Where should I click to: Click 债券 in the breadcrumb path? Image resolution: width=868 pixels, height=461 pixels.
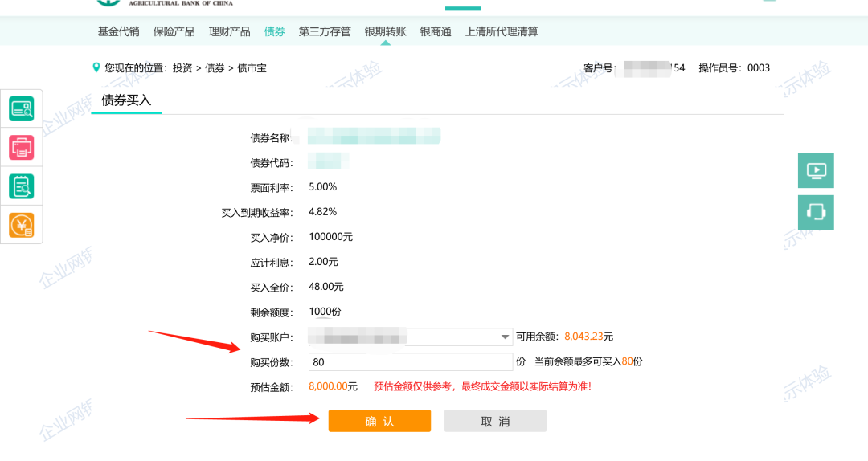[x=215, y=68]
